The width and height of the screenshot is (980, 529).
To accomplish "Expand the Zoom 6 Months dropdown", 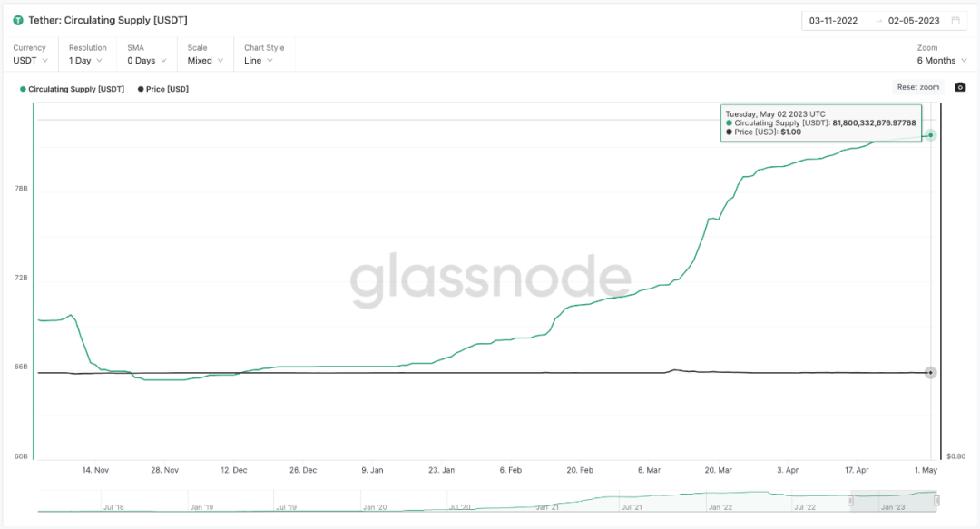I will point(941,61).
